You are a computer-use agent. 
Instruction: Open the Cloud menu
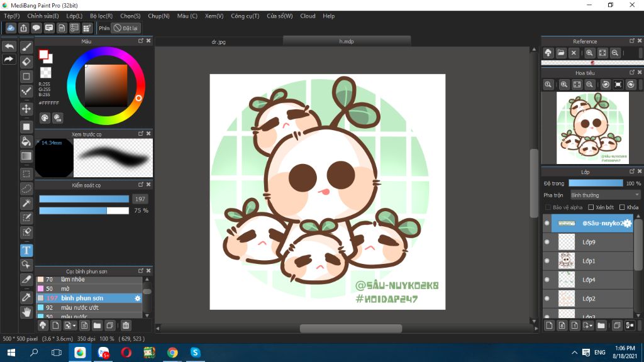pos(308,16)
